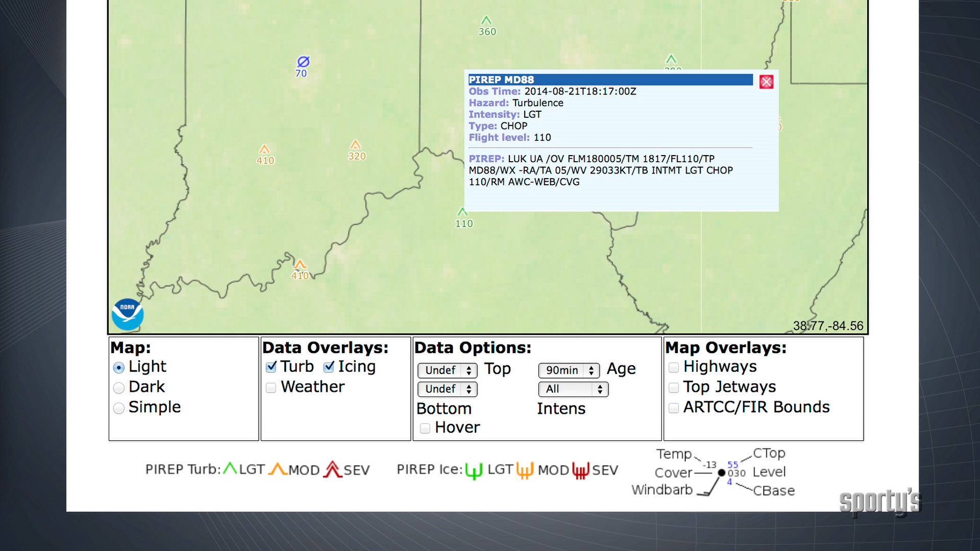The image size is (980, 551).
Task: Open the Intens dropdown set to All
Action: tap(573, 389)
